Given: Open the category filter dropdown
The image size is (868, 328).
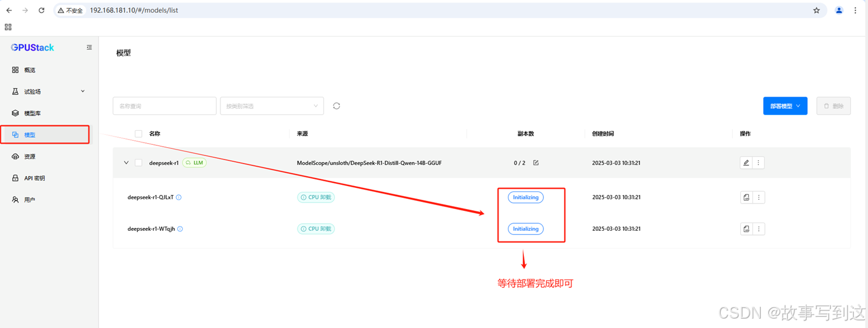Looking at the screenshot, I should pyautogui.click(x=272, y=106).
